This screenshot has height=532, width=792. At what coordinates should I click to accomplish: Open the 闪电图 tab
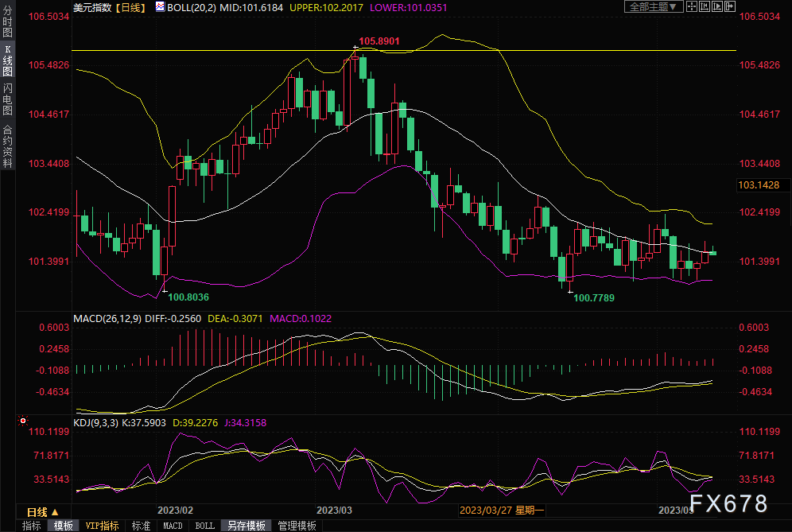point(7,99)
